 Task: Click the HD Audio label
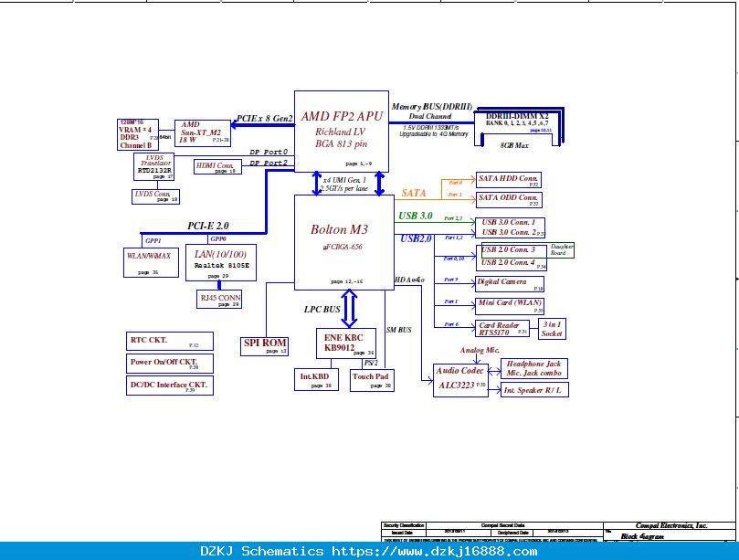pos(409,280)
